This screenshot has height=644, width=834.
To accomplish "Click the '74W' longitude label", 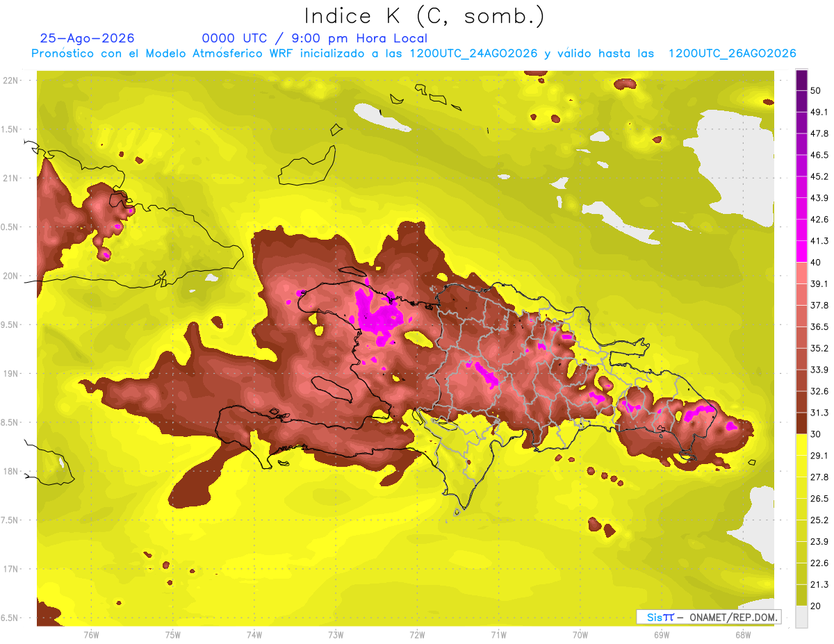I will [254, 634].
